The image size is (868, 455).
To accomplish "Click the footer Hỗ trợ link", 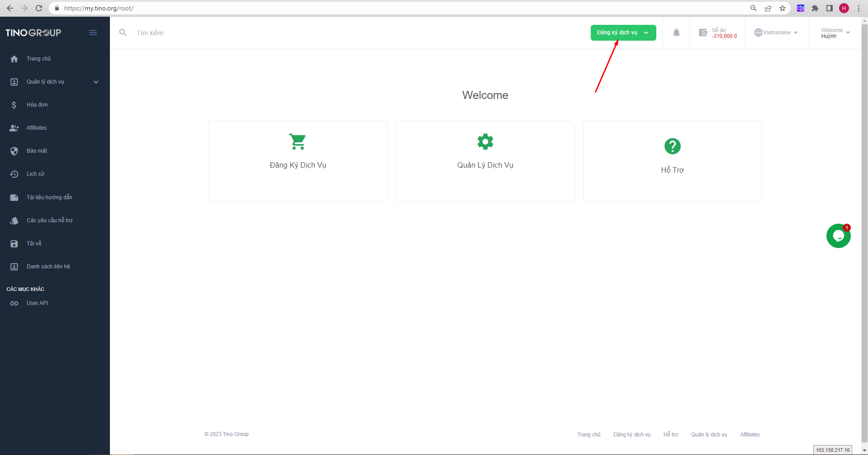I will [671, 435].
